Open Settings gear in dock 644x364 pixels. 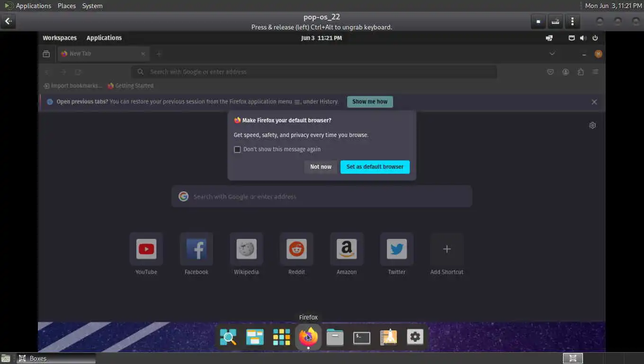[415, 337]
